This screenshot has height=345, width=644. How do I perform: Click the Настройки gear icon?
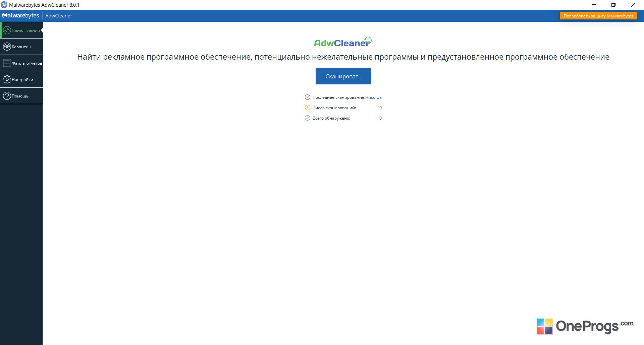7,79
